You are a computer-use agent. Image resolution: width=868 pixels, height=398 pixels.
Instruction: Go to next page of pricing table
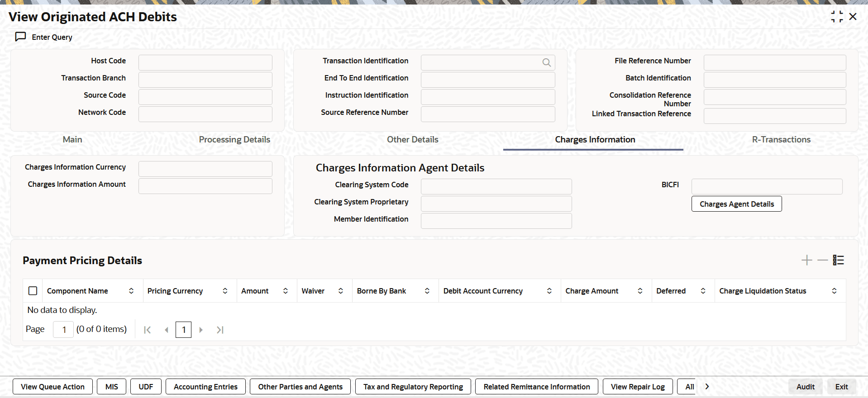(x=201, y=330)
